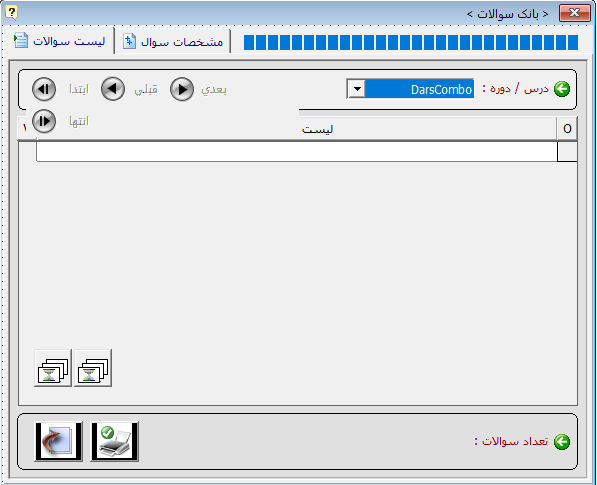Image resolution: width=597 pixels, height=485 pixels.
Task: Click the مشخصات سوال tab page icon
Action: 129,41
